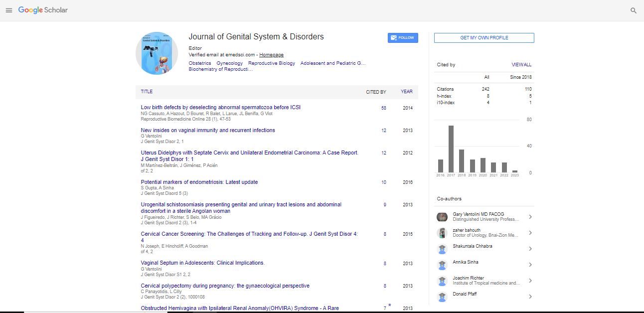Screen dimensions: 644x313
Task: Open the Obstructed Hemivagina OHVIRA article
Action: 240,308
